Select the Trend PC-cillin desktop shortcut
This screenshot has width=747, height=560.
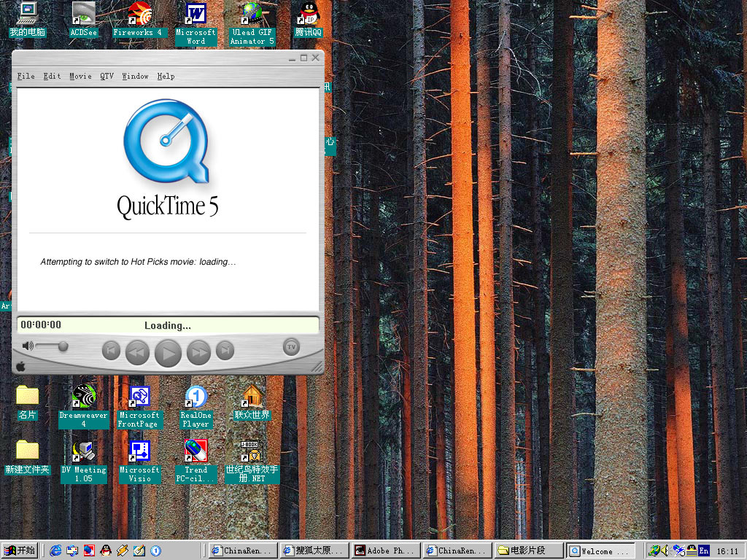click(x=196, y=462)
